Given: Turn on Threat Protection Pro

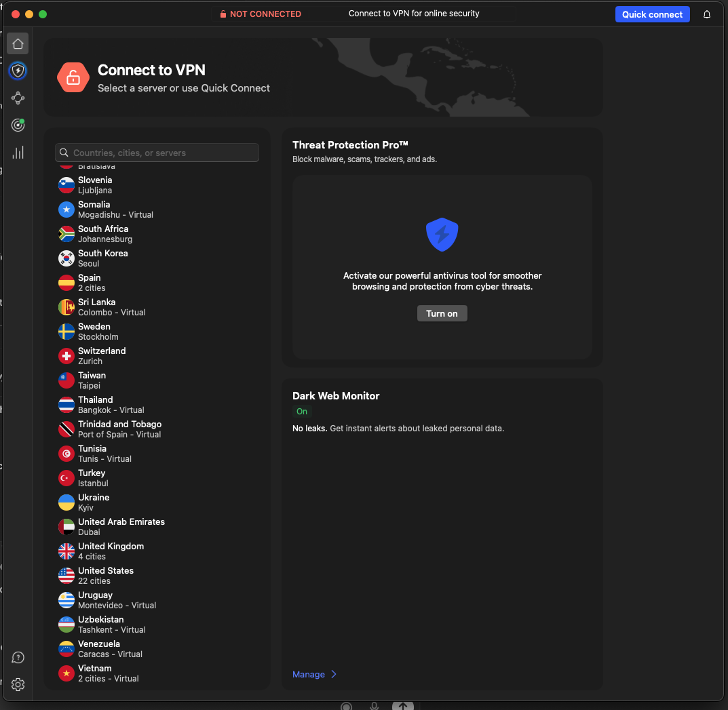Looking at the screenshot, I should tap(442, 313).
